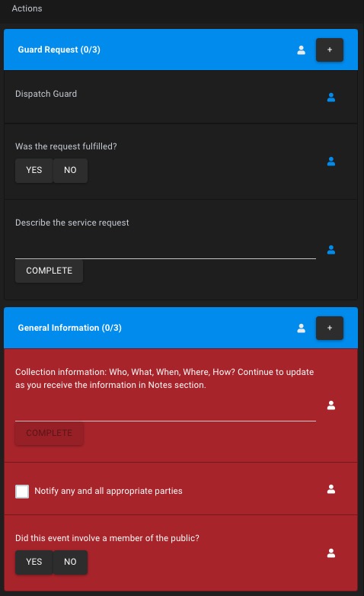Screen dimensions: 364x596
Task: Choose YES for event involving public member
Action: pos(34,562)
